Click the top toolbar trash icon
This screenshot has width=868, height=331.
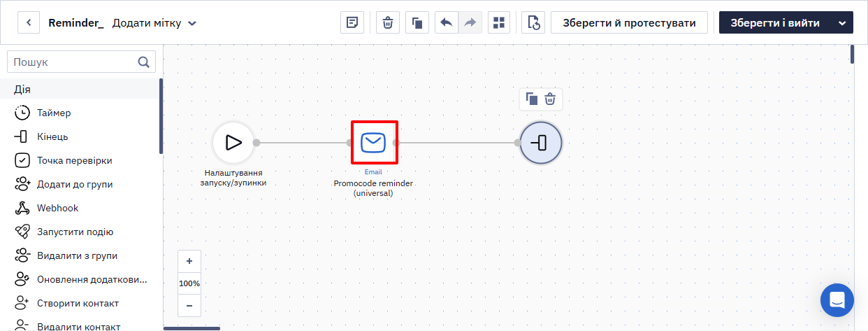click(388, 22)
